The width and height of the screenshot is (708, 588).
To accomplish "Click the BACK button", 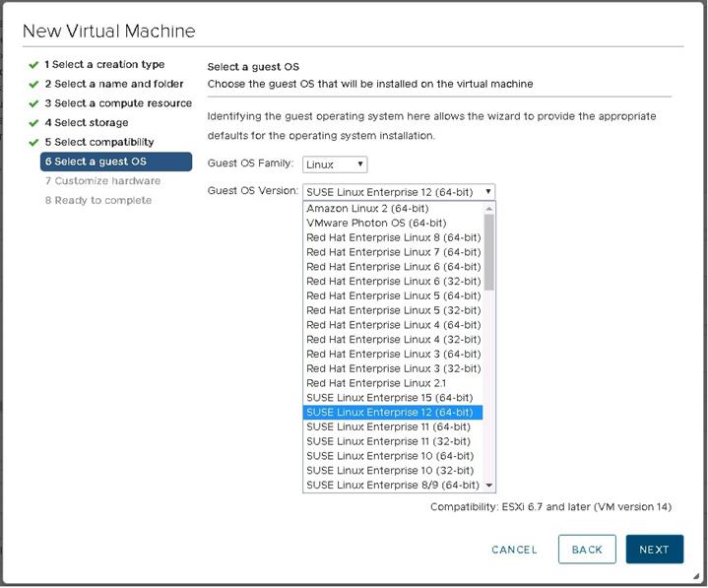I will click(x=587, y=550).
